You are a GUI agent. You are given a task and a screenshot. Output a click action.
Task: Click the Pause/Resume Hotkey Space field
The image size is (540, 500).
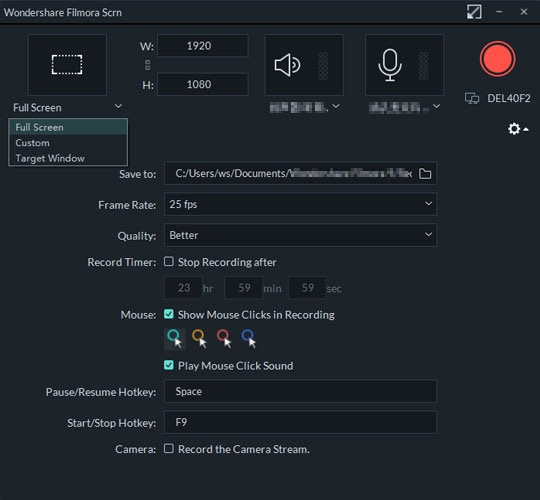click(x=301, y=391)
